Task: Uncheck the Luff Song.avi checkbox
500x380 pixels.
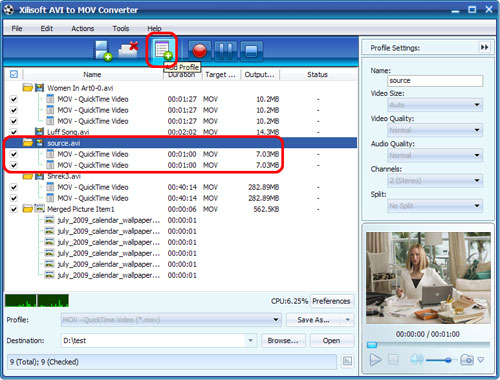Action: click(14, 132)
